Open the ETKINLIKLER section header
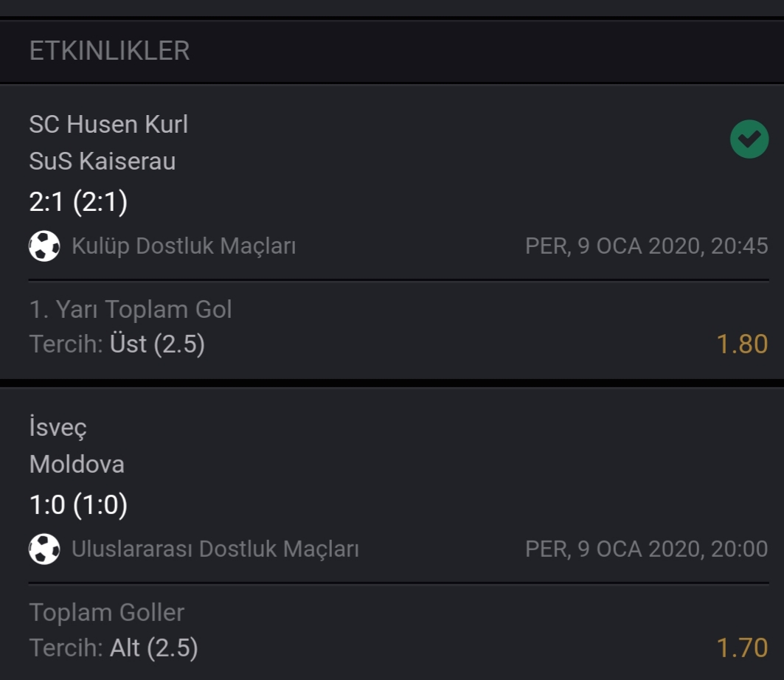 [109, 51]
